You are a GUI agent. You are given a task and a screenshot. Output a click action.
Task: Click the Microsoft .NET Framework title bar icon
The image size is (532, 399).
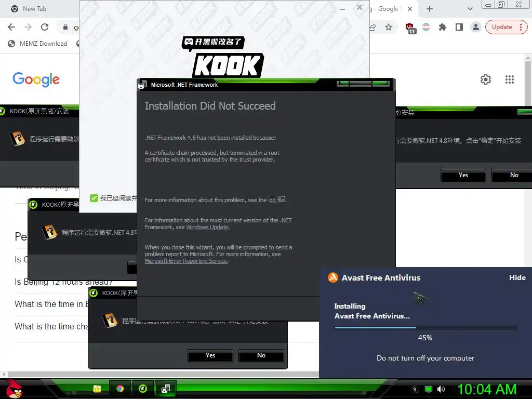[x=142, y=85]
